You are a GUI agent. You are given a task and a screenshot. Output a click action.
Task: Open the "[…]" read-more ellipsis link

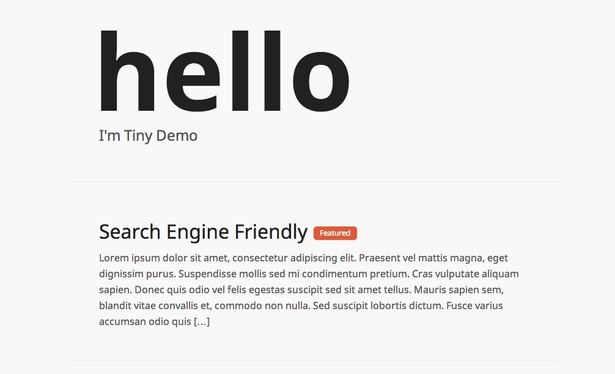pos(202,321)
